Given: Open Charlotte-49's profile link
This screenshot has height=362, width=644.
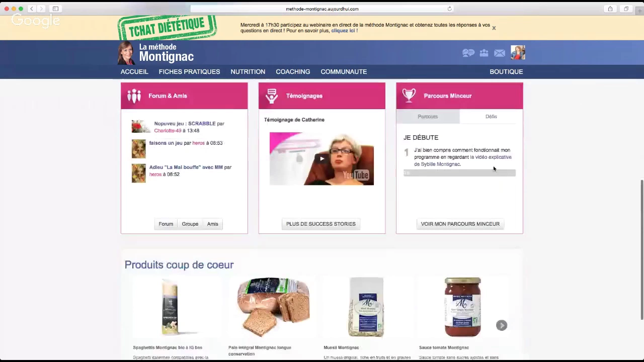Looking at the screenshot, I should tap(168, 131).
